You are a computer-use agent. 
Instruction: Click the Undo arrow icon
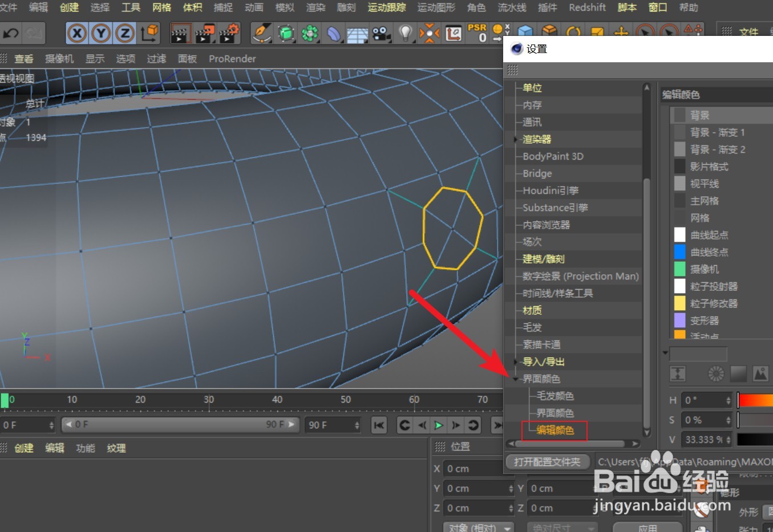(x=11, y=34)
